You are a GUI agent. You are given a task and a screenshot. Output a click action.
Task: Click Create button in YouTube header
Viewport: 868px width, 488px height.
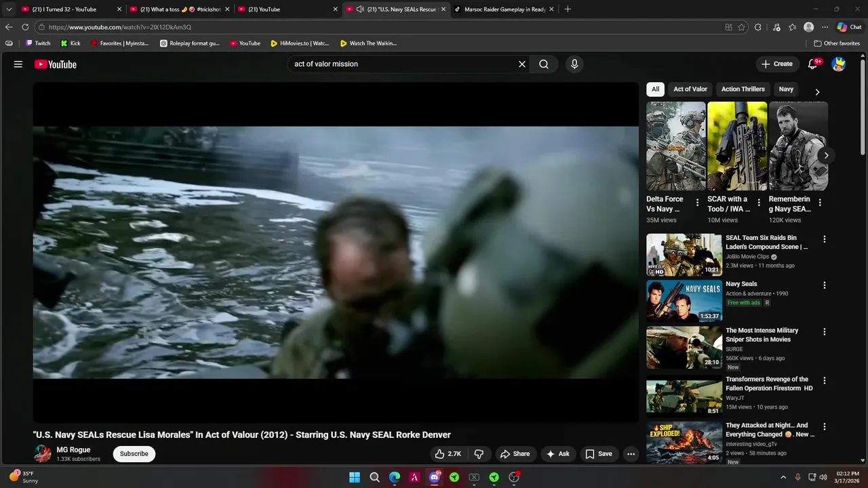click(x=777, y=64)
